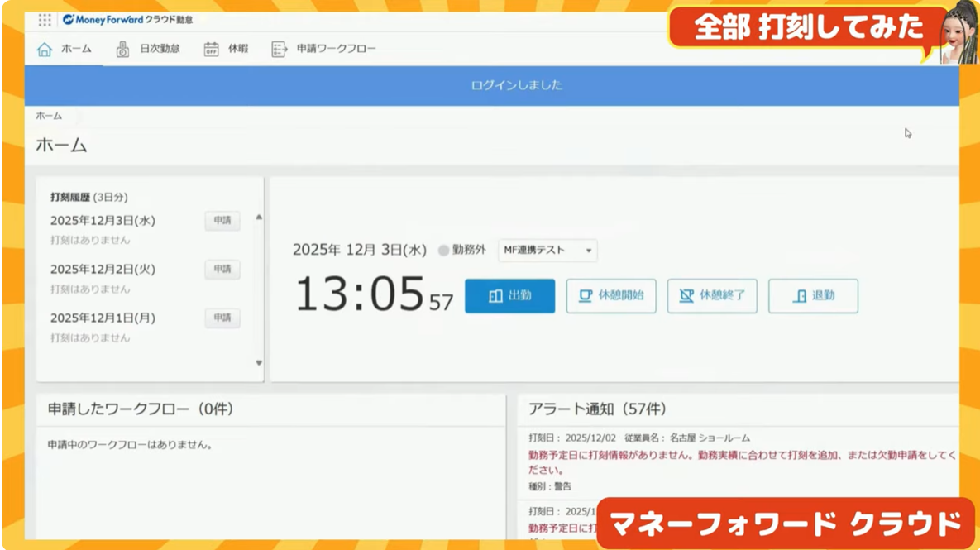Click the 出勤 clock-in button
This screenshot has height=550, width=980.
510,295
